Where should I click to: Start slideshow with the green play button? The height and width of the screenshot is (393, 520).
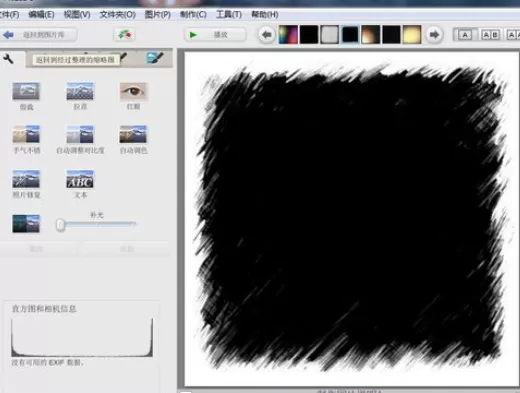point(215,35)
